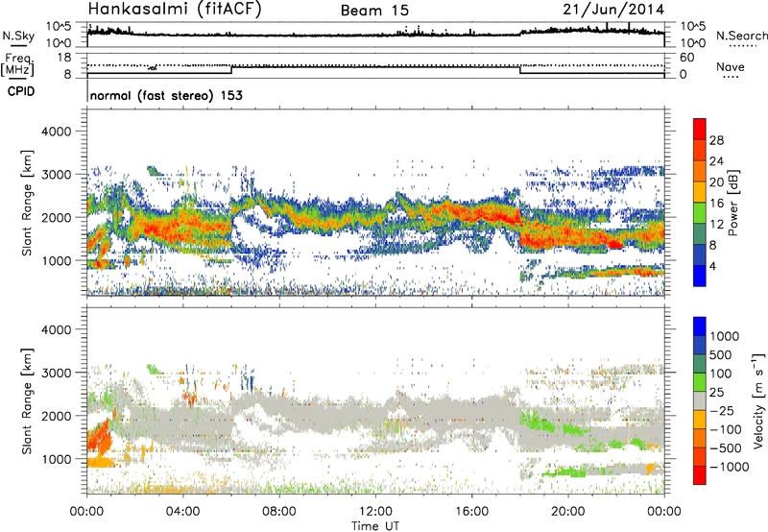
Task: Click the "16:00" time tick label
Action: [x=471, y=512]
